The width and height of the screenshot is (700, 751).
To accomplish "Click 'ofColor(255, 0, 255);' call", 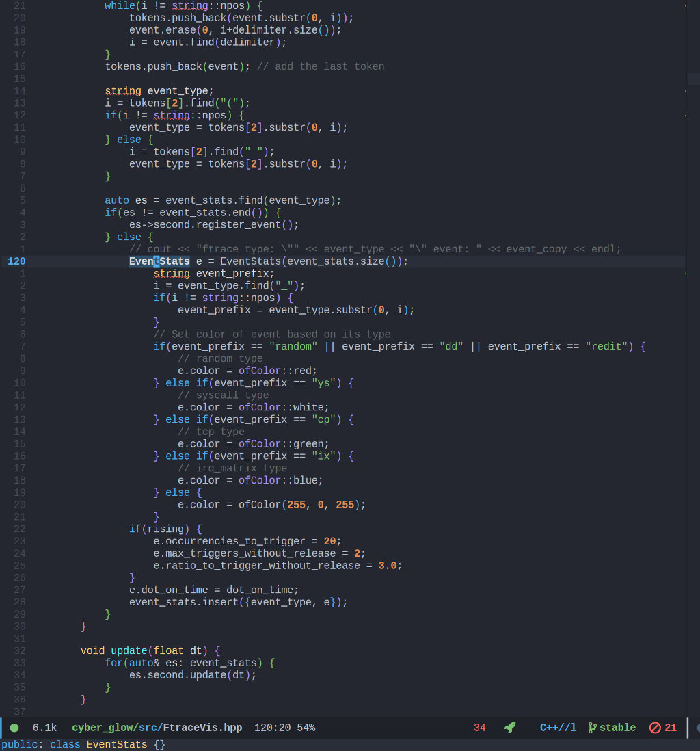I will click(x=302, y=504).
